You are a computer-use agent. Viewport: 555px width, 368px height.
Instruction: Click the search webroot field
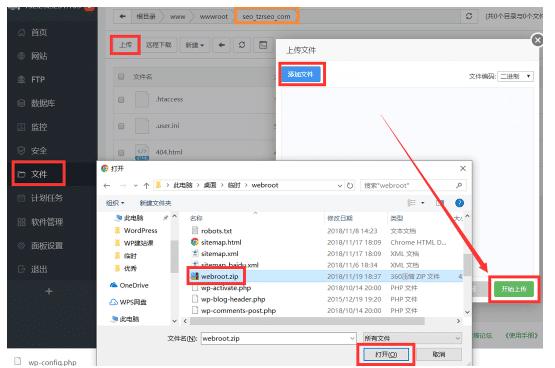pyautogui.click(x=413, y=185)
